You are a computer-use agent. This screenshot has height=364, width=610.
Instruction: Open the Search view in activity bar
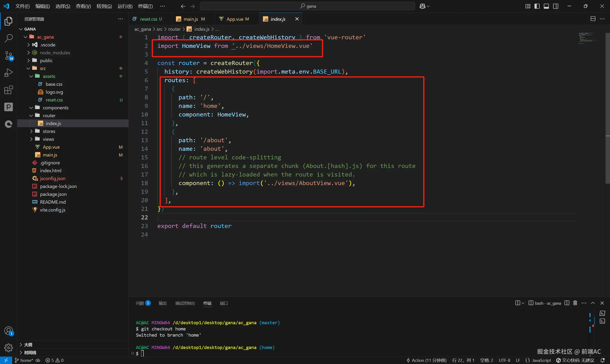click(9, 38)
